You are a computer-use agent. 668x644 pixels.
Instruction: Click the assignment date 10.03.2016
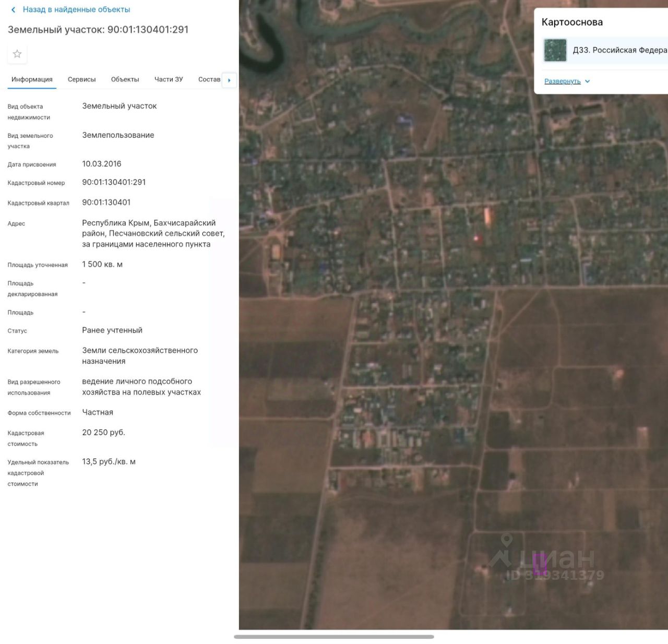point(102,164)
